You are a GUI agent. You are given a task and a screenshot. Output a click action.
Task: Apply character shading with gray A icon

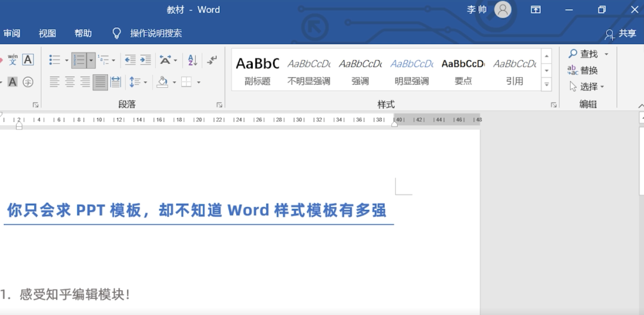tap(13, 82)
